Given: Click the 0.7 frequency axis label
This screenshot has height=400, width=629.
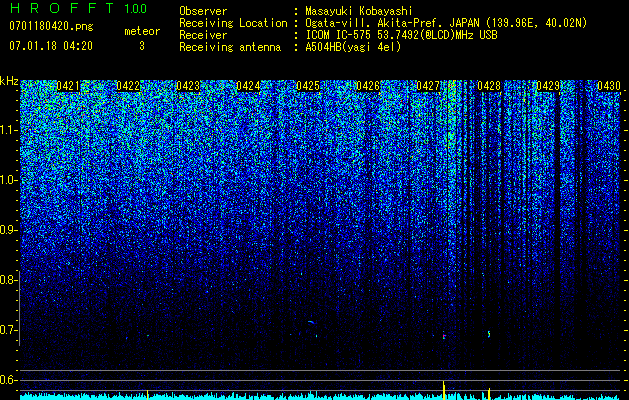Looking at the screenshot, I should [x=9, y=330].
